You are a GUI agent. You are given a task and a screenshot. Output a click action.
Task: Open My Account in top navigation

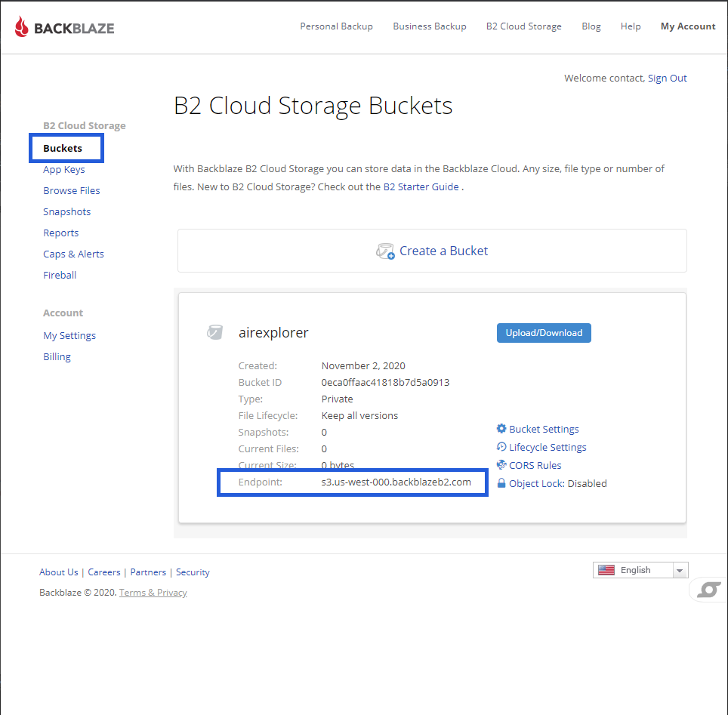(688, 26)
